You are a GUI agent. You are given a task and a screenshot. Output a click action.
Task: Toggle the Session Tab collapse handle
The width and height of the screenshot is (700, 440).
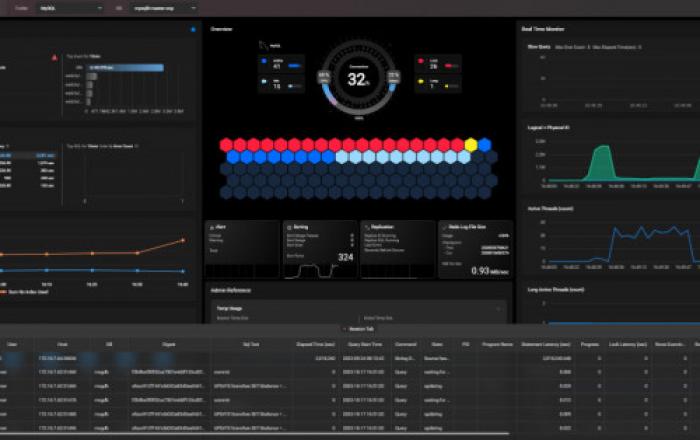click(x=358, y=329)
